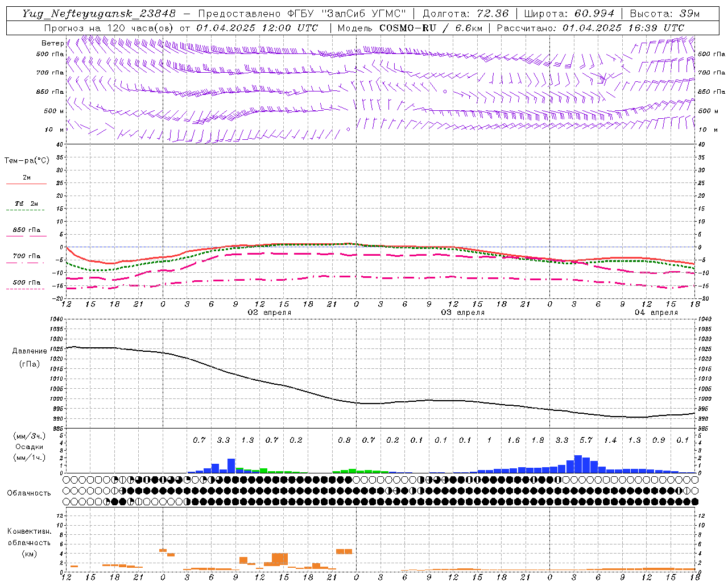The image size is (728, 582).
Task: Click the station title Yug_Nefteyugansk_23848
Action: coord(99,14)
